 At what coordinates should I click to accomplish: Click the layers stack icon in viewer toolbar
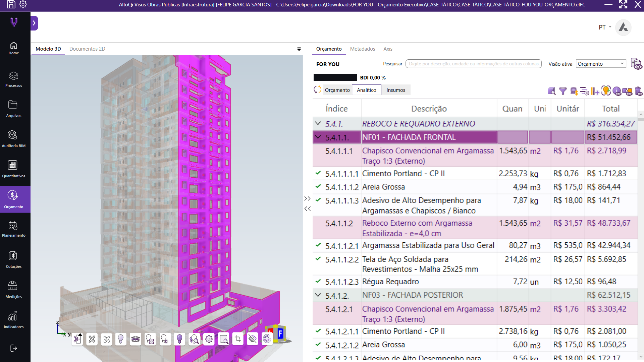[x=136, y=339]
